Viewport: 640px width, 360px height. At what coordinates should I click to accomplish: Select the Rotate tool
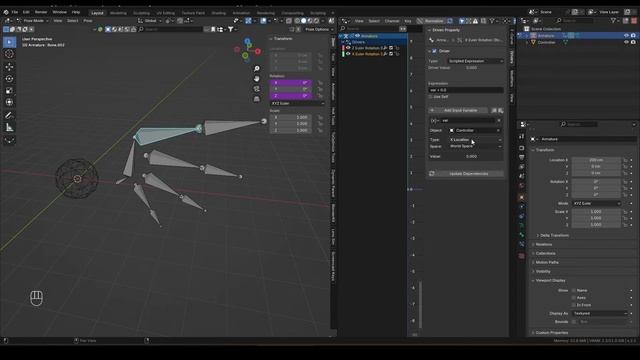click(x=9, y=78)
